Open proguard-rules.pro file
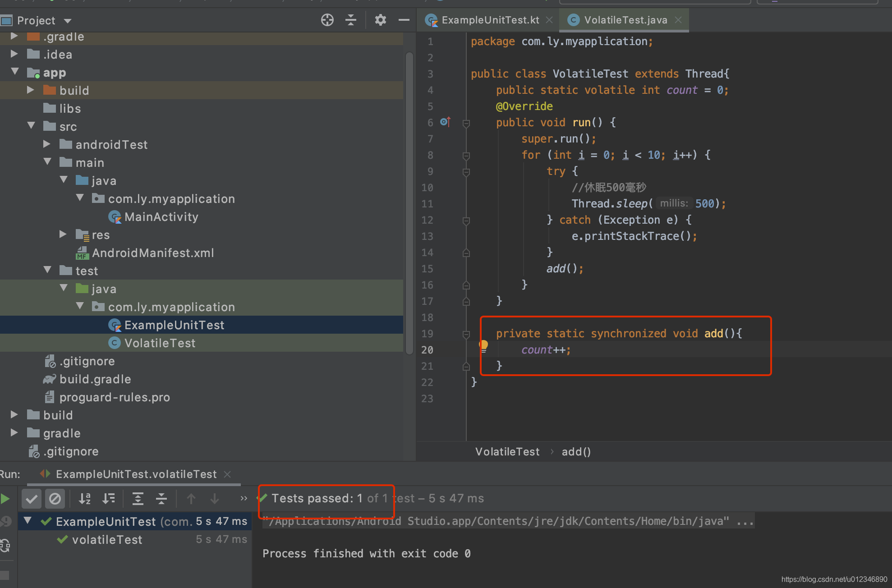The width and height of the screenshot is (892, 588). pyautogui.click(x=107, y=397)
